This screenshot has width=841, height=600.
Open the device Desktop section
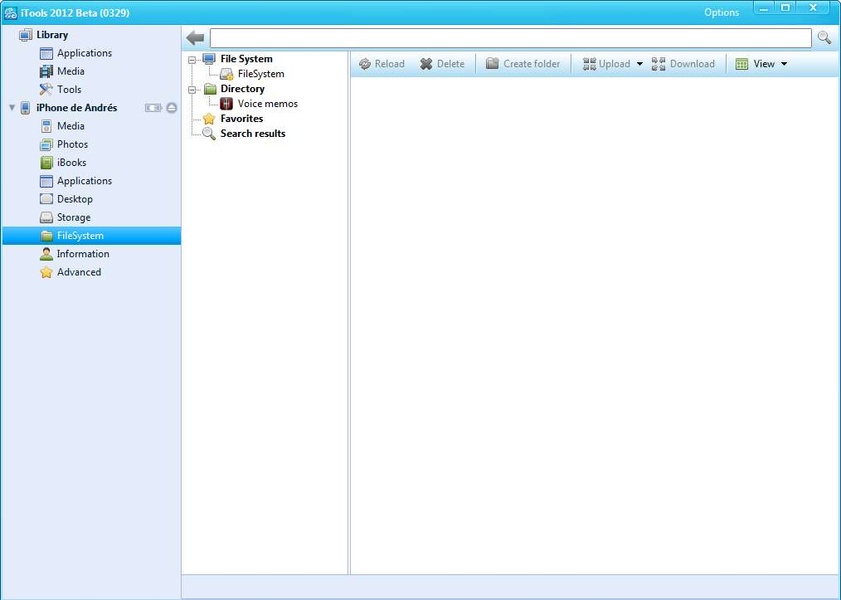point(74,199)
